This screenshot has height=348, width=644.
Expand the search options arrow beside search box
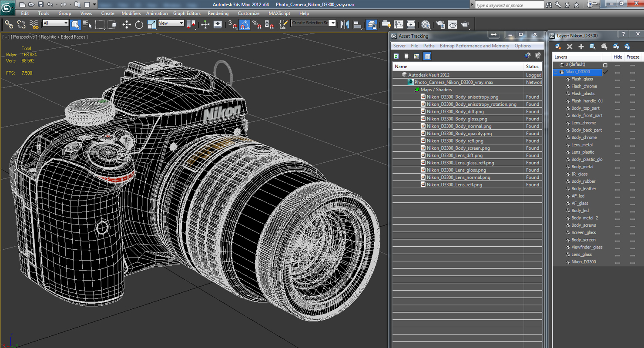(x=473, y=4)
